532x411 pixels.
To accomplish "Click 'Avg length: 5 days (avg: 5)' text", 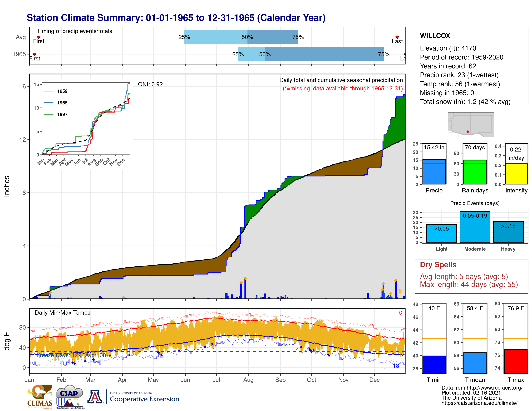I will 464,277.
